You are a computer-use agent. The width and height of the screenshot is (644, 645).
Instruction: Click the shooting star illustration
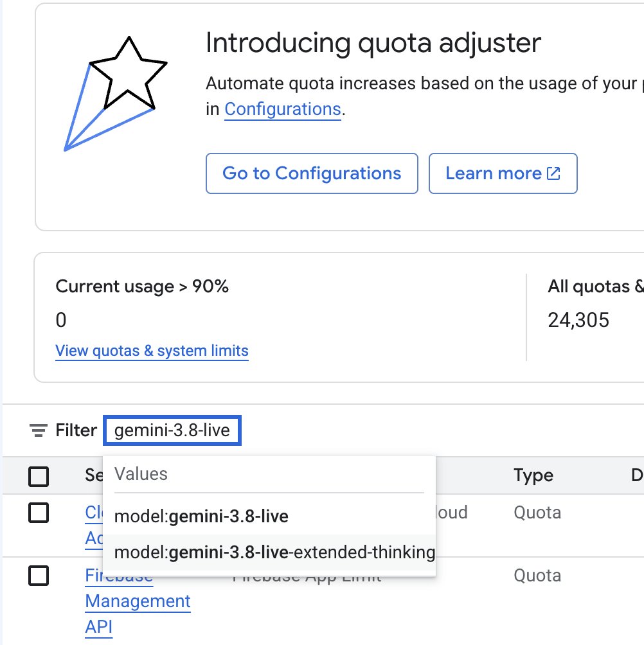pos(116,94)
